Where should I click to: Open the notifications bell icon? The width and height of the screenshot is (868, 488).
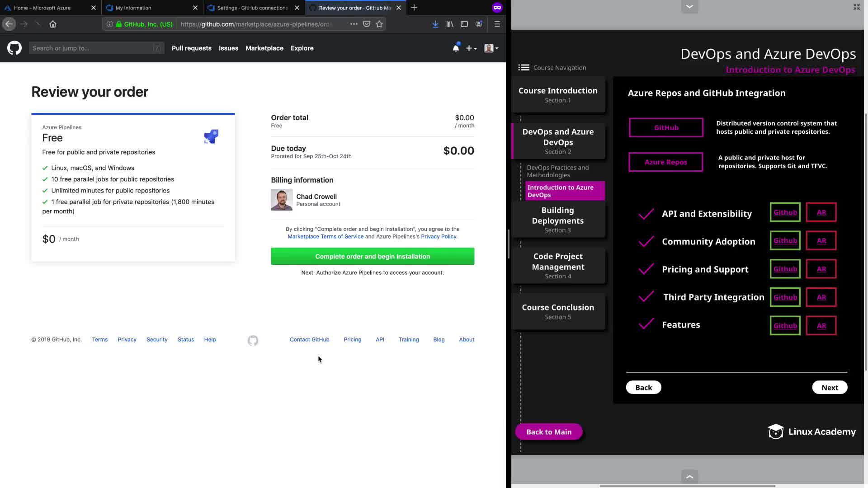click(x=456, y=48)
